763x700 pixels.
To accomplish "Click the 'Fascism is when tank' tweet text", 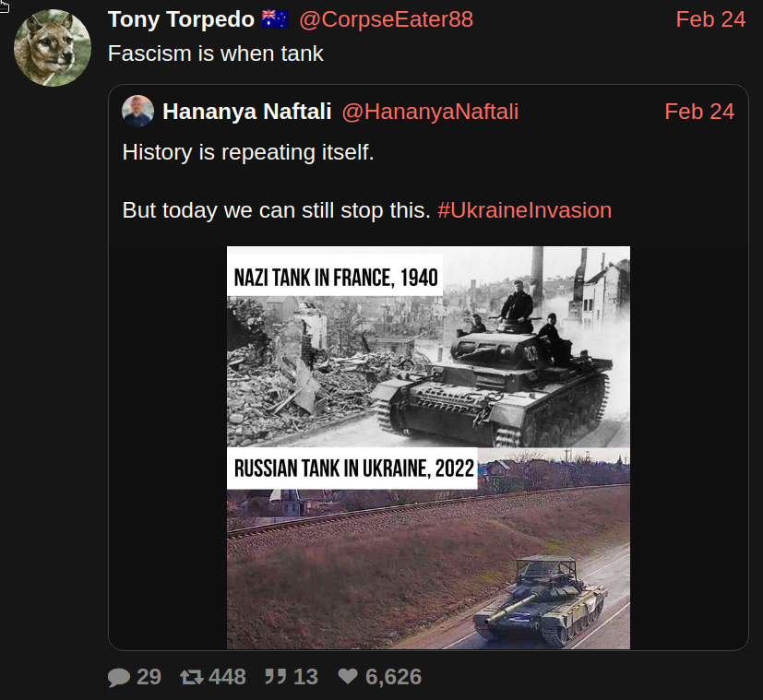I will [216, 53].
